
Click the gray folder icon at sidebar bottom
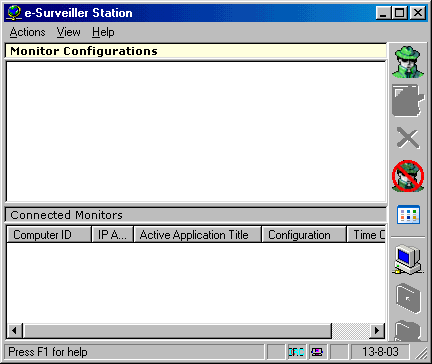408,331
